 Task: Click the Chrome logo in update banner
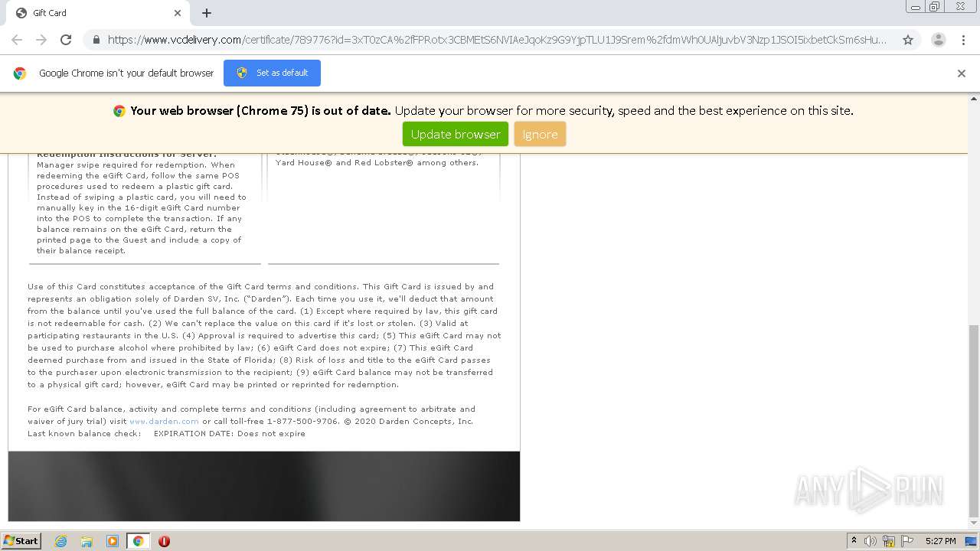click(119, 111)
